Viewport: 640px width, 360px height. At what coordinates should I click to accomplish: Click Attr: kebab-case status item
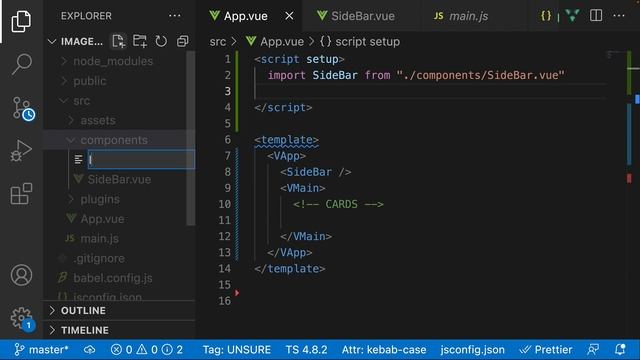point(384,350)
